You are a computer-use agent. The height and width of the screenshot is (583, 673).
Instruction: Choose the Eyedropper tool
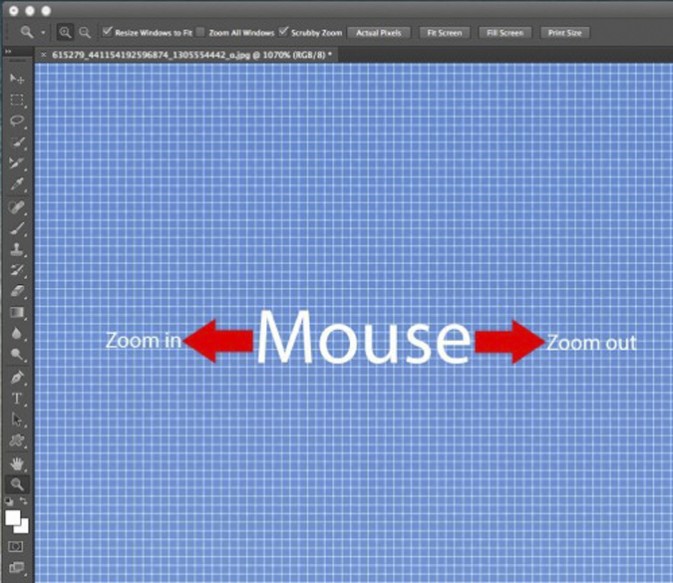click(17, 184)
